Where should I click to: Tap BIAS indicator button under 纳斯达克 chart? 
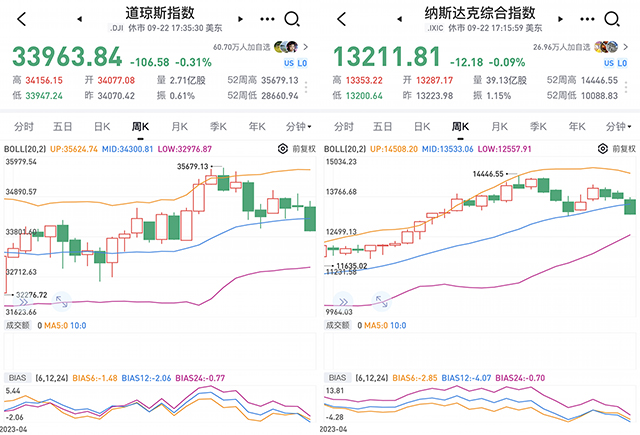click(x=338, y=378)
